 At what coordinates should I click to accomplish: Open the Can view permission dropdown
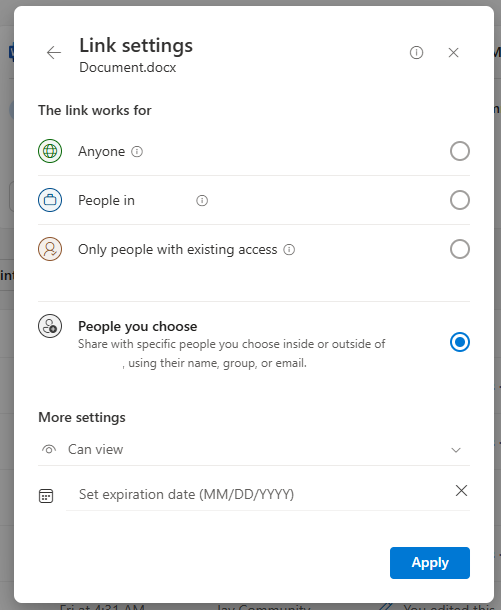(x=254, y=449)
